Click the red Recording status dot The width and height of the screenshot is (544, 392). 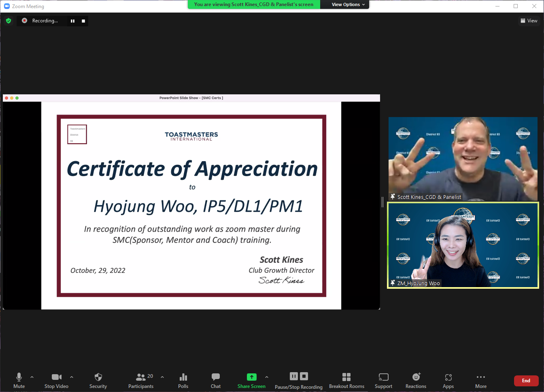[x=24, y=21]
